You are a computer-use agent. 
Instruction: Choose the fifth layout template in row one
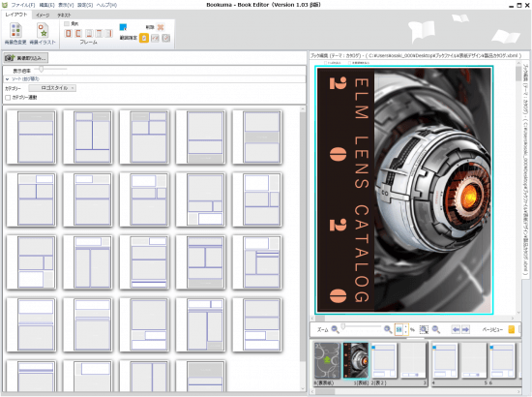tap(257, 137)
